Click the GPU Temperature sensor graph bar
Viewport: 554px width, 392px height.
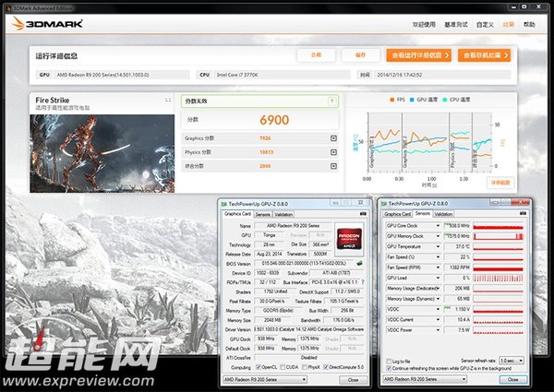(x=499, y=247)
